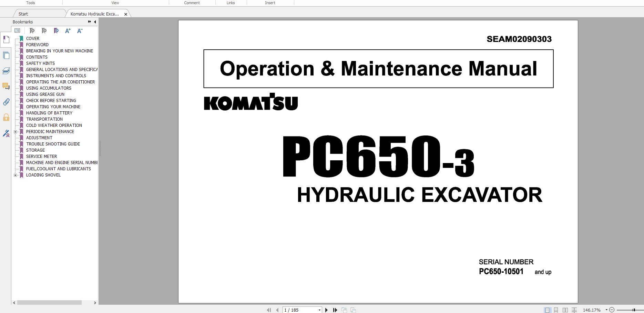
Task: Select USING GREASE GUN bookmark
Action: coord(45,94)
